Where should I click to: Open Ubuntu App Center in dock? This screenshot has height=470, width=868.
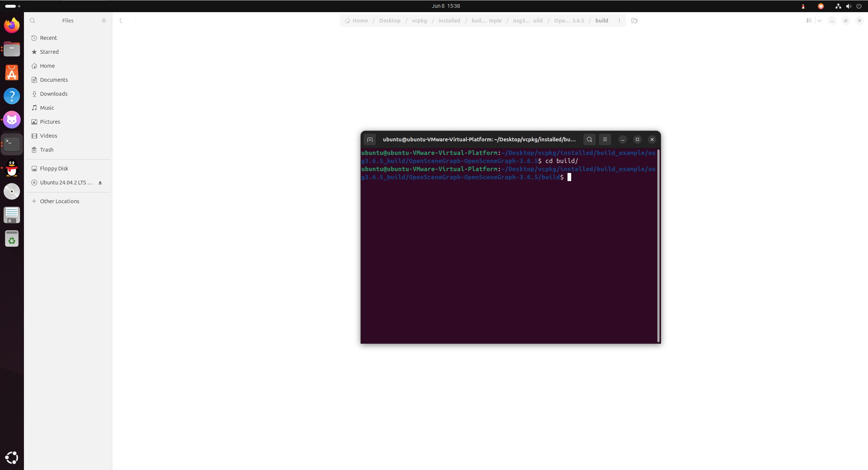(x=12, y=73)
